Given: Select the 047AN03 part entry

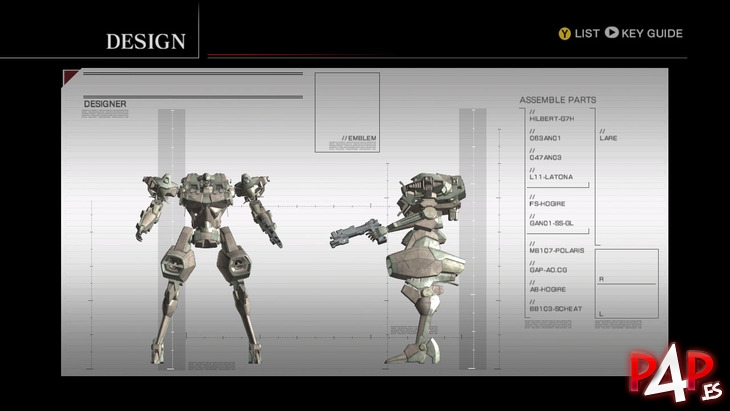Looking at the screenshot, I should pos(545,157).
